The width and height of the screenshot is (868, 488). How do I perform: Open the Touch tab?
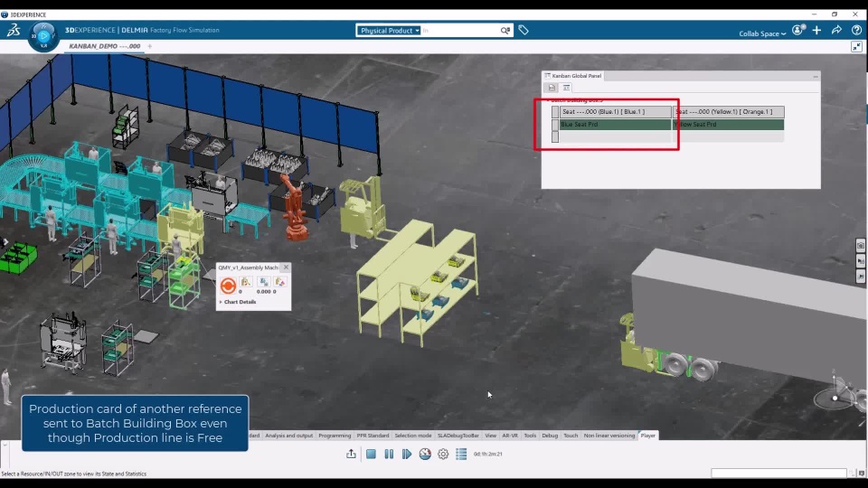pos(571,436)
